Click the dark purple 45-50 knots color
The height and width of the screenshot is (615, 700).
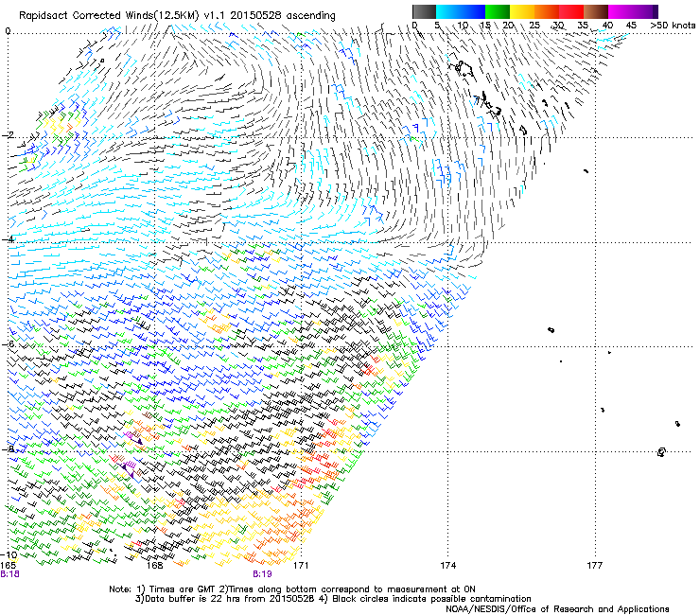tap(645, 11)
